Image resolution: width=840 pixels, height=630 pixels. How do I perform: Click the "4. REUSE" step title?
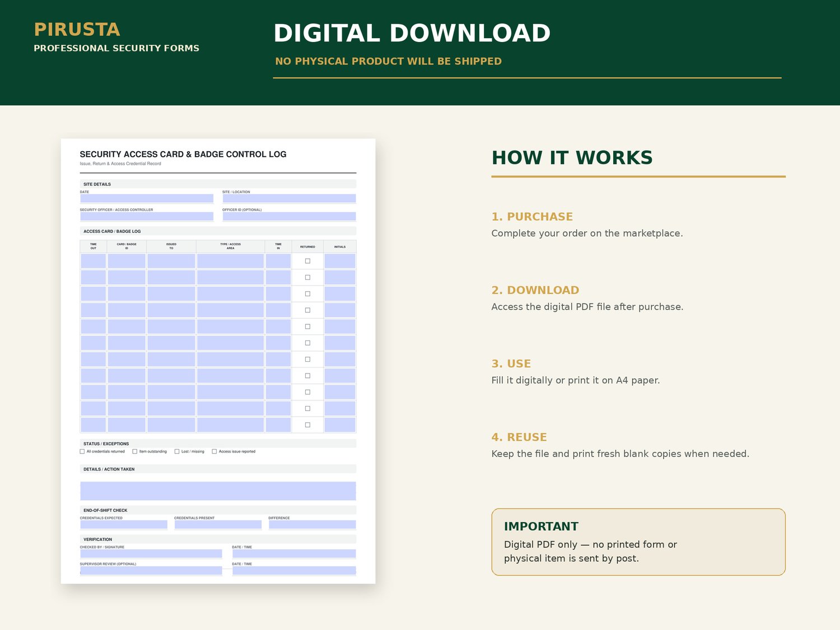[519, 437]
